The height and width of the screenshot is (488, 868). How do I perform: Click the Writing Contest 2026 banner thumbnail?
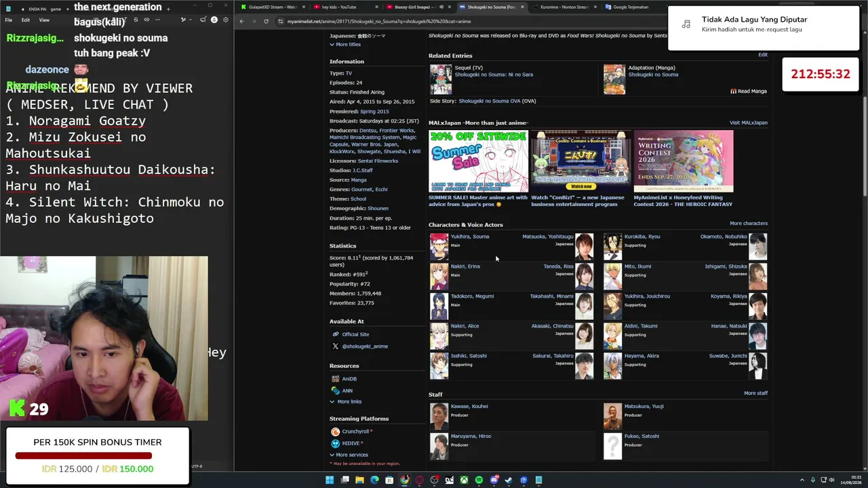pyautogui.click(x=684, y=161)
